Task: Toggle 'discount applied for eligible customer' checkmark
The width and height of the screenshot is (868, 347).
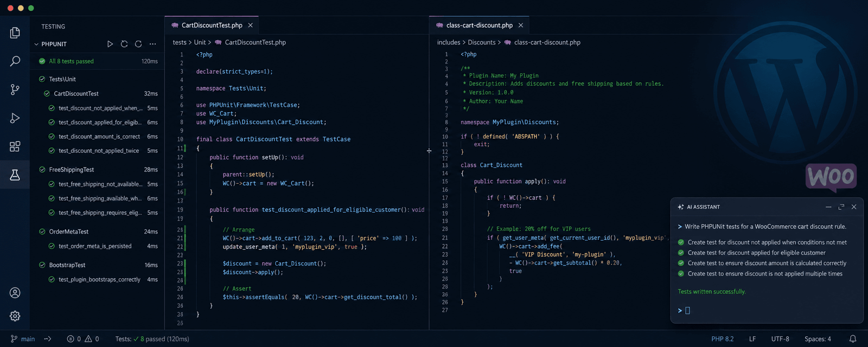Action: click(681, 253)
